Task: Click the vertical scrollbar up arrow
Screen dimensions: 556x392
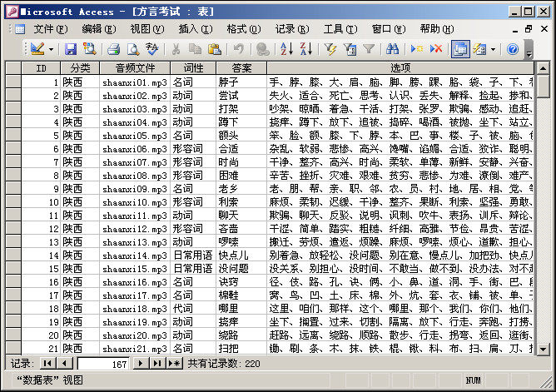Action: tap(543, 67)
